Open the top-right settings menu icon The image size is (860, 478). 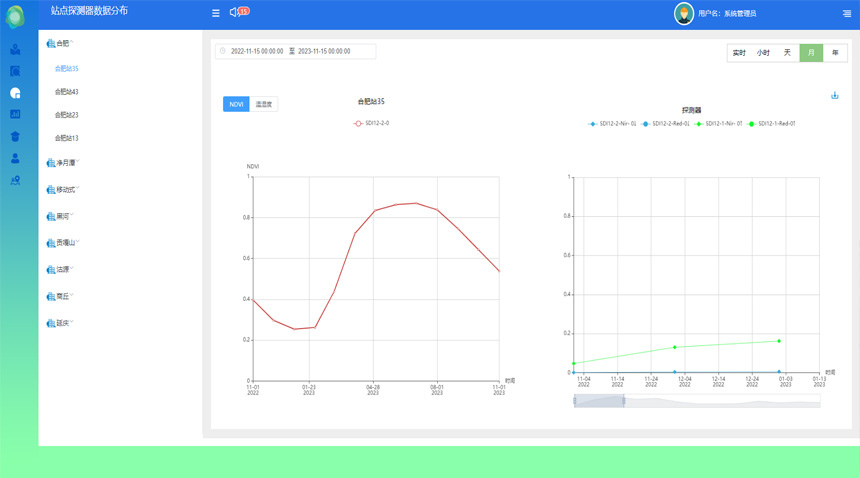click(x=846, y=13)
